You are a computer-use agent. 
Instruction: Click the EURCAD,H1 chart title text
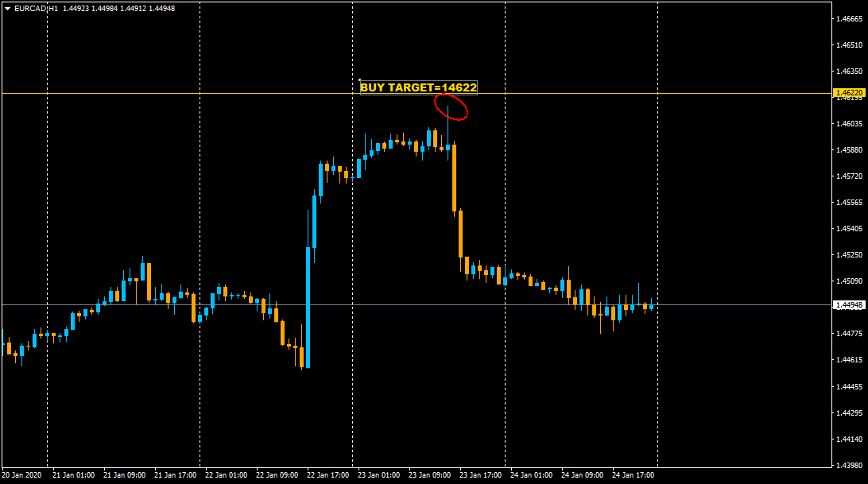click(36, 8)
